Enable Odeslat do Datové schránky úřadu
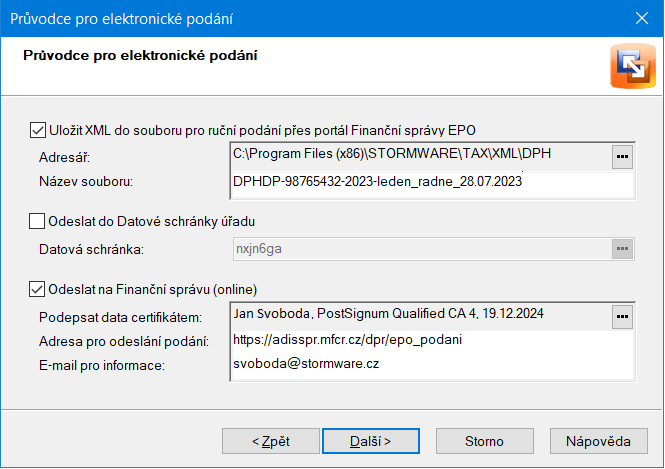665x469 pixels. 37,221
